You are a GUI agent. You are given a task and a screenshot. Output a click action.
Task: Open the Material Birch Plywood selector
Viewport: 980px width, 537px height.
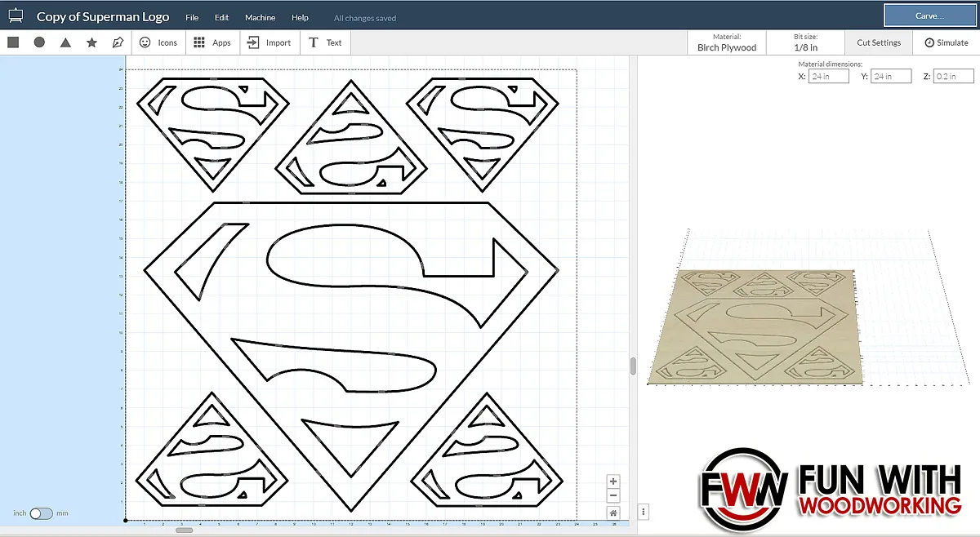(x=726, y=42)
